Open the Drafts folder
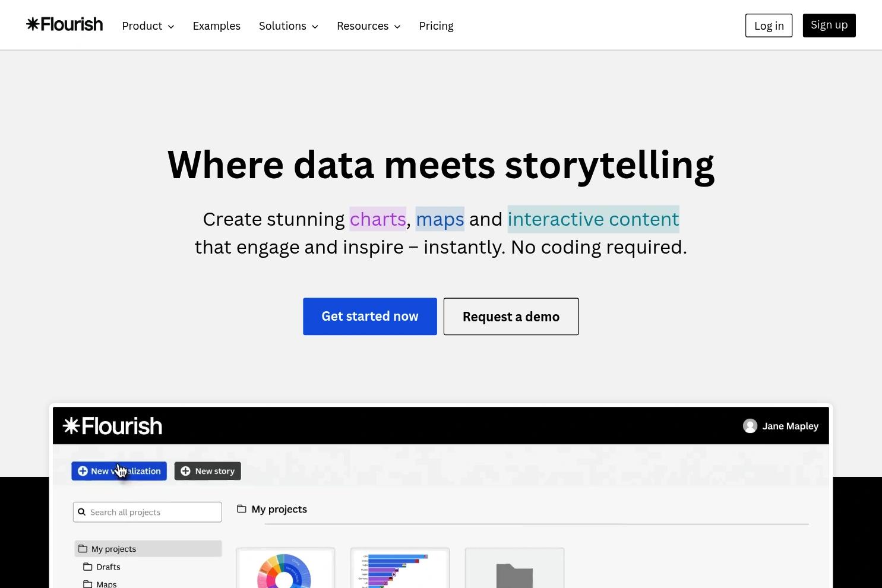The height and width of the screenshot is (588, 882). 102,567
